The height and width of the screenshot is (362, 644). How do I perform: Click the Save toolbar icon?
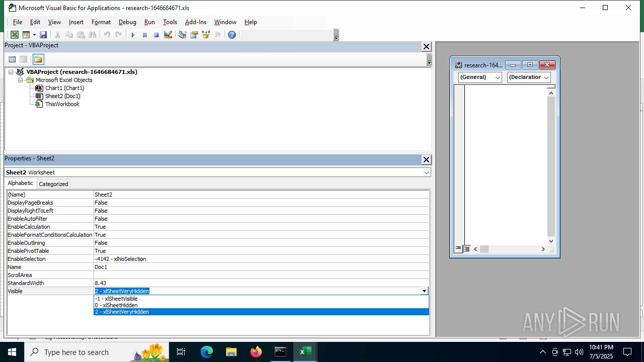pos(43,35)
